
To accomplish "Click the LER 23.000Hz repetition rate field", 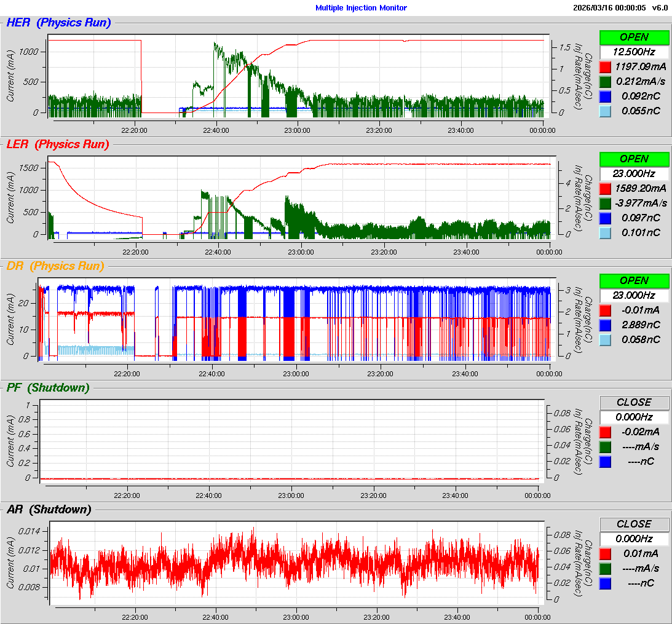I will tap(634, 173).
